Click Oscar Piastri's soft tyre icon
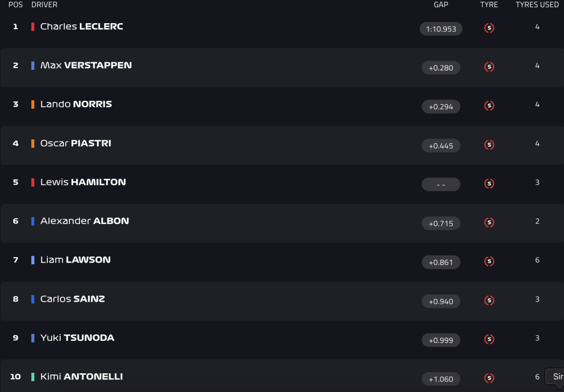564x392 pixels. (x=489, y=145)
